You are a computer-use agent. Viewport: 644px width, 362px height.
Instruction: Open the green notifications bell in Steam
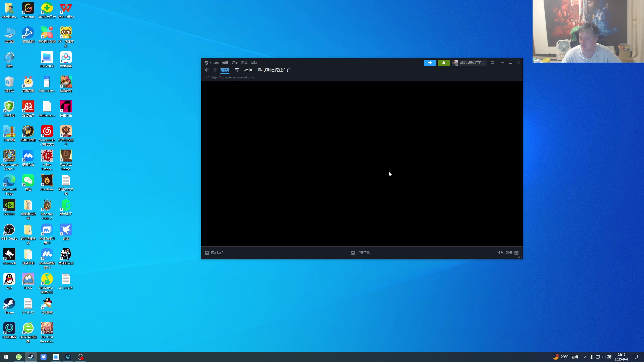tap(444, 63)
